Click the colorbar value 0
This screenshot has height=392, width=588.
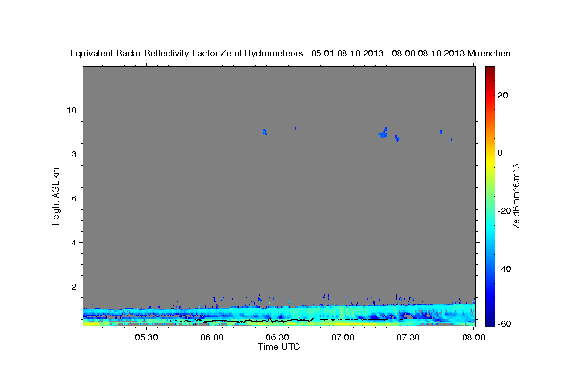click(500, 153)
